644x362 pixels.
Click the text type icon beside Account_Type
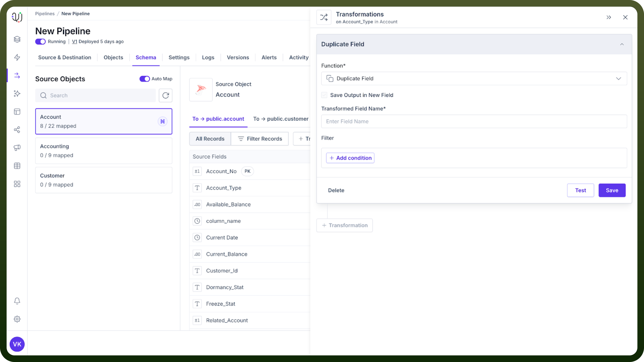(197, 188)
